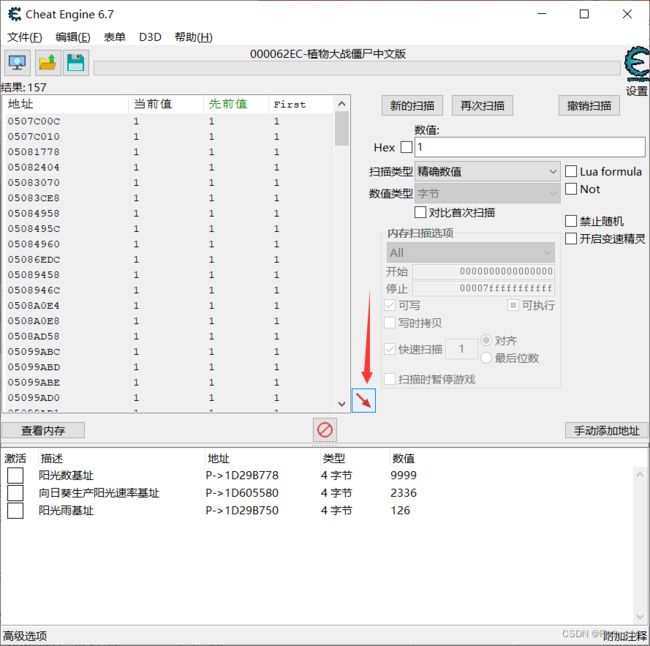Activate the 阳光数基址 entry checkbox
The width and height of the screenshot is (650, 646).
point(15,475)
